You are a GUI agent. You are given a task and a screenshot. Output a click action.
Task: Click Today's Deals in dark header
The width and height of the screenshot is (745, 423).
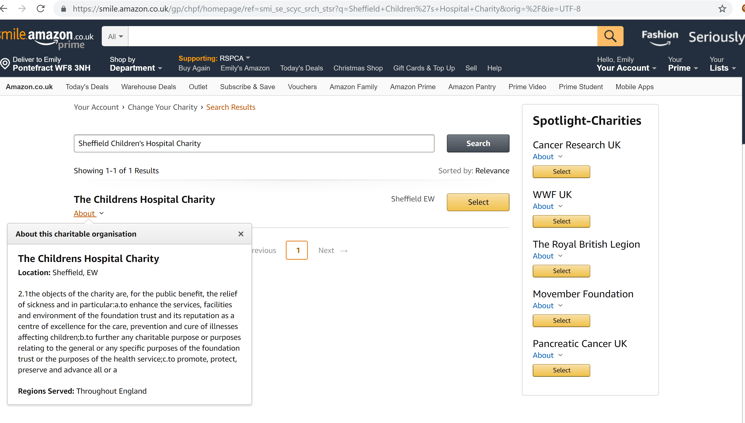[301, 68]
